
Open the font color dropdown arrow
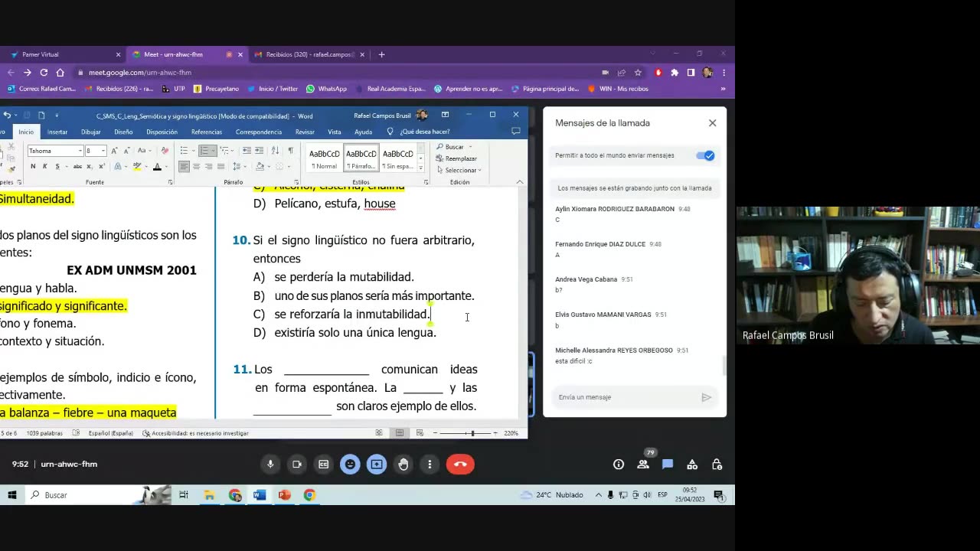[x=166, y=166]
